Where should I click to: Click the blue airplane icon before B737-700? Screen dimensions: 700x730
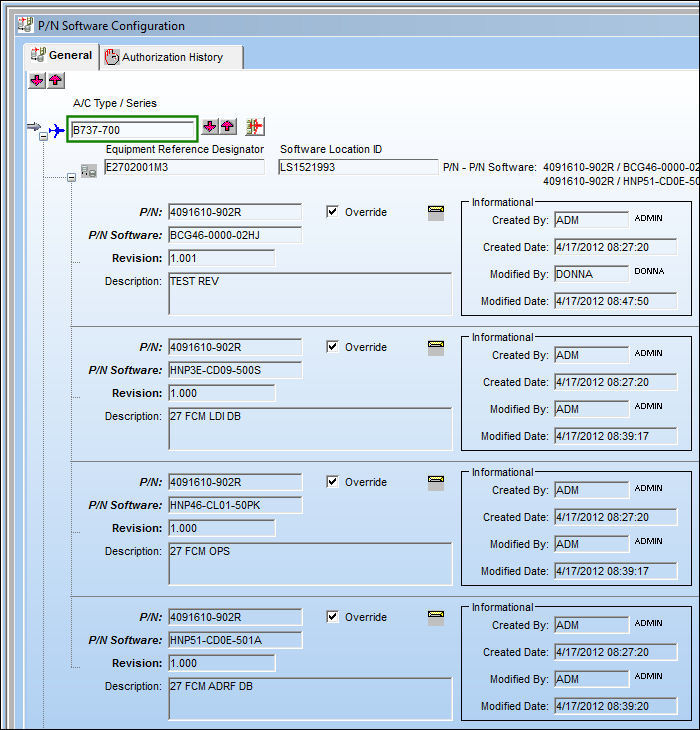pos(56,130)
